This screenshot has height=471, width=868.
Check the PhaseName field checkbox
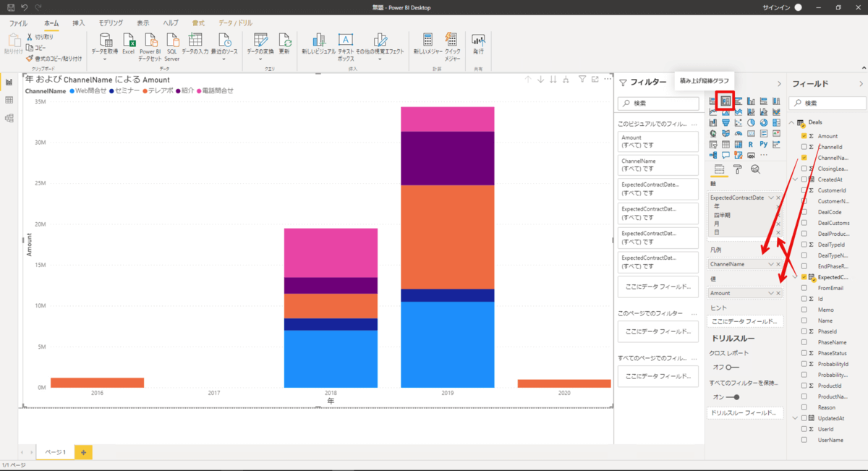click(804, 342)
